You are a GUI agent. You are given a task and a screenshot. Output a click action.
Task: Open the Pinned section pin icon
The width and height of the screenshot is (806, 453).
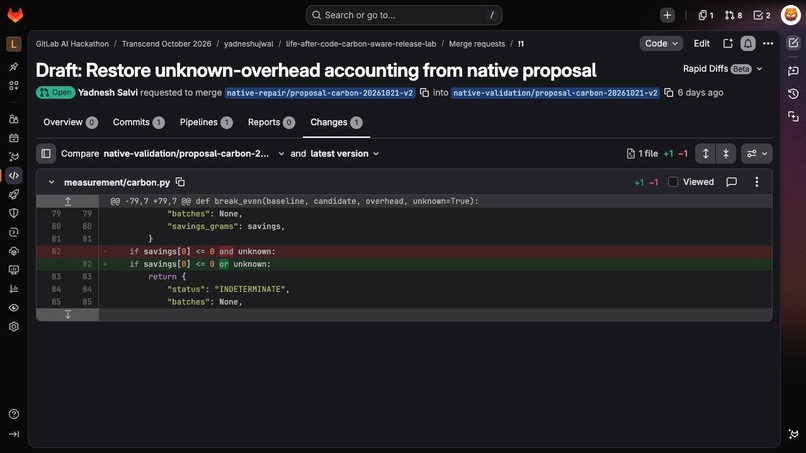click(14, 66)
